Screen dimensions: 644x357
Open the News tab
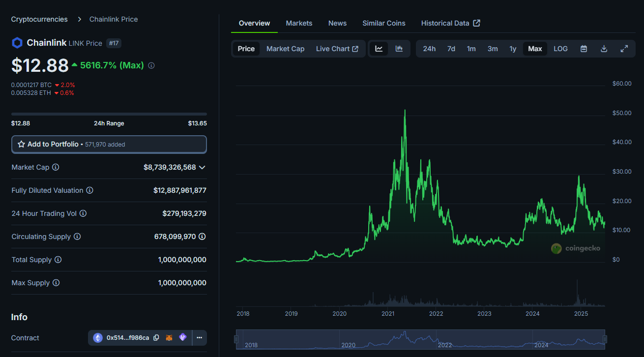coord(337,23)
